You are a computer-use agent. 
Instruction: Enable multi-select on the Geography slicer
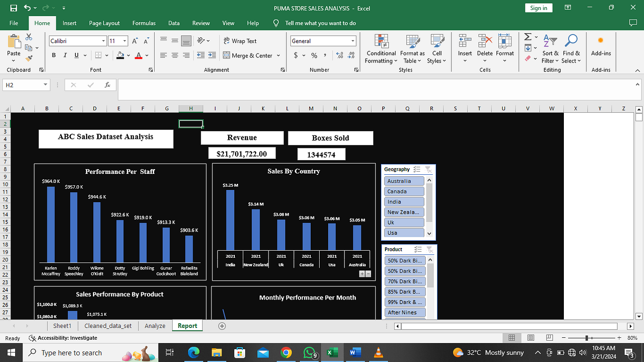pos(417,169)
